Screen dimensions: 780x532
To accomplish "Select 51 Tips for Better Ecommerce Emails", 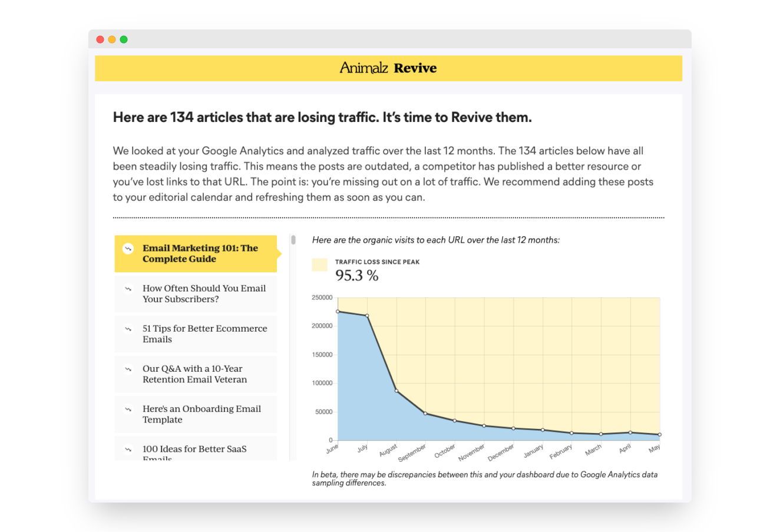I will (196, 334).
